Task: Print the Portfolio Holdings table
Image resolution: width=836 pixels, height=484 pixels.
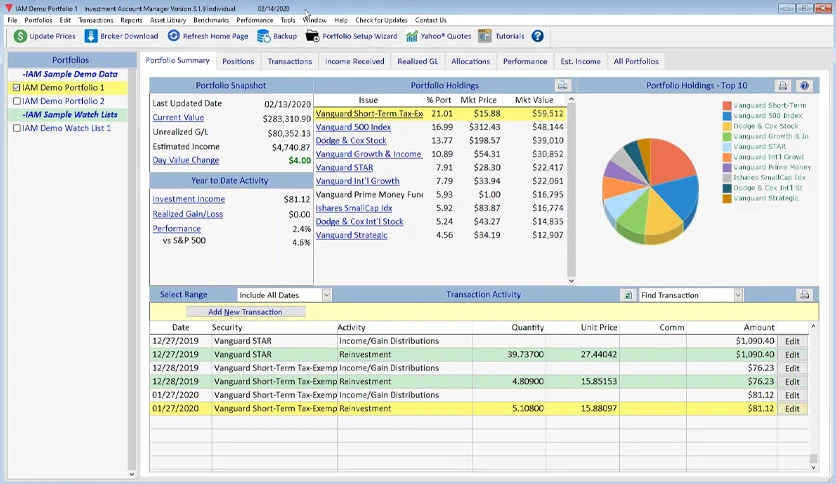Action: (x=562, y=86)
